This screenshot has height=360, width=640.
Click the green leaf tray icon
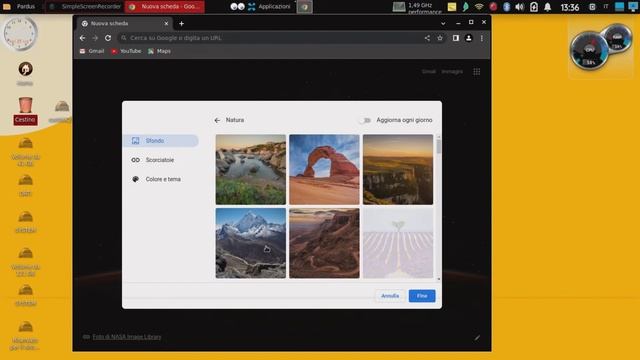click(x=465, y=7)
